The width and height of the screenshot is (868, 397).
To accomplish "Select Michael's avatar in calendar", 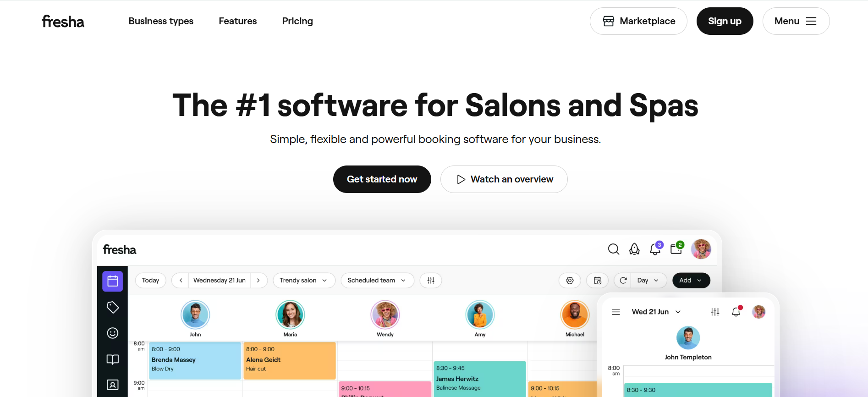I will 575,314.
